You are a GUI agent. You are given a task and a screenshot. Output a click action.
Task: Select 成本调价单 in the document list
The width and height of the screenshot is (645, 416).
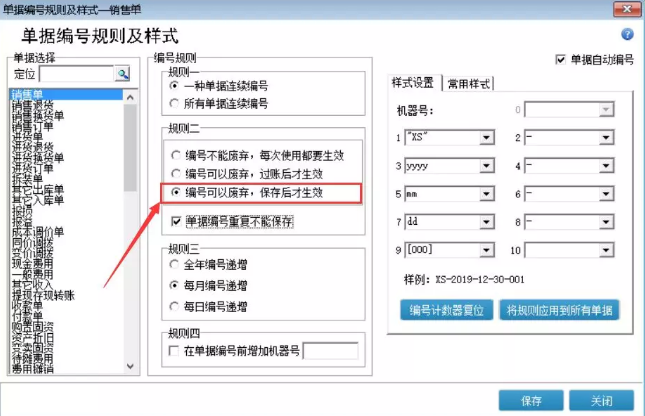37,232
